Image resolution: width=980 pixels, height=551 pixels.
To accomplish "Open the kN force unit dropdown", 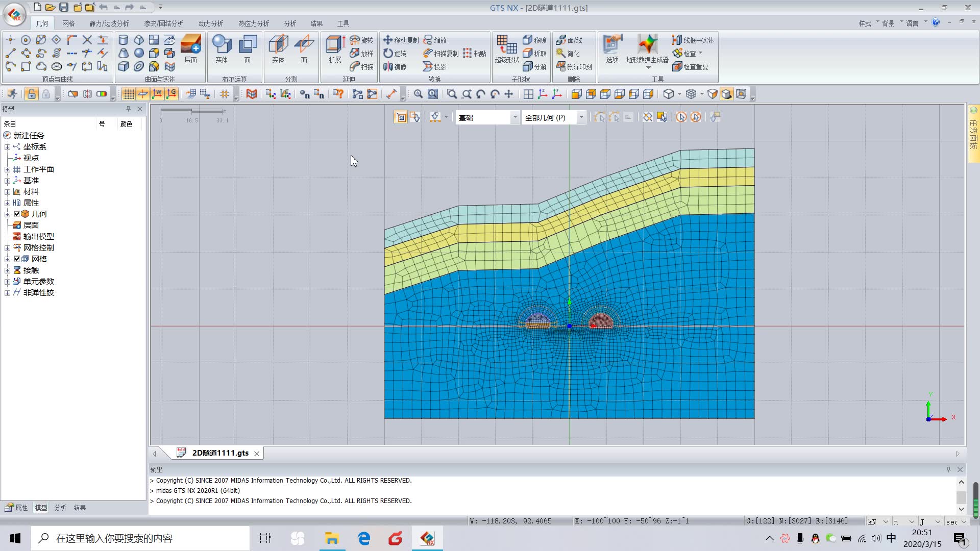I will click(x=886, y=521).
